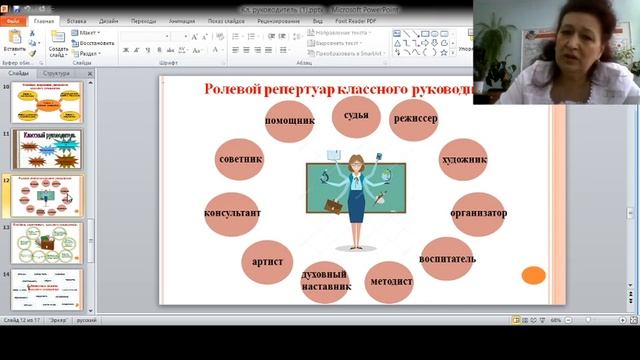
Task: Open the Layout (Макет) dropdown
Action: coord(86,33)
